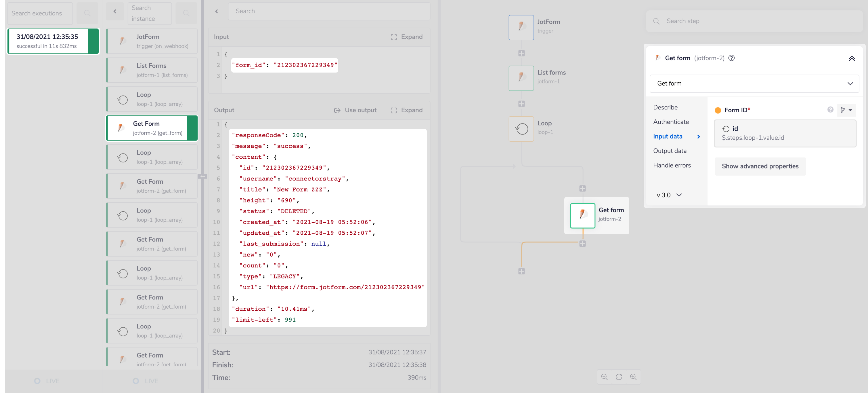Toggle LIVE mode in the executions panel
868x393 pixels.
pos(47,381)
